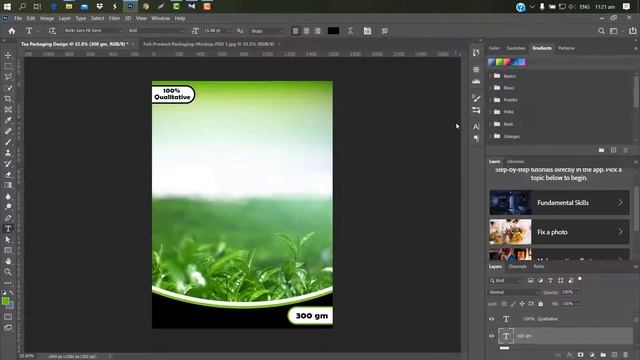
Task: Click the 3D text icon in options bar
Action: coord(384,31)
